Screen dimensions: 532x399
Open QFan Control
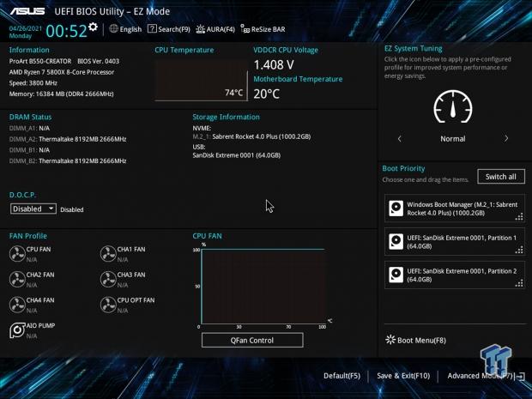pos(252,340)
